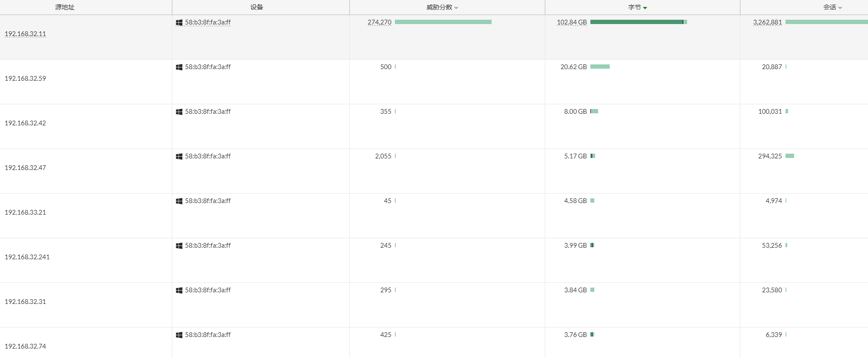The width and height of the screenshot is (868, 358).
Task: Click Windows device icon for 192.168.32.47
Action: point(179,157)
